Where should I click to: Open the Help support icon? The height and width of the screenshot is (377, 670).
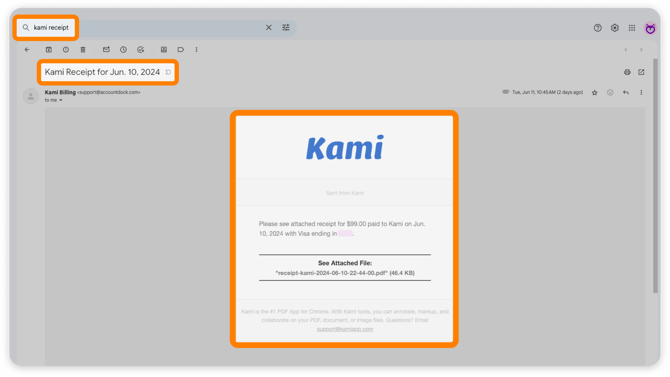[x=597, y=28]
